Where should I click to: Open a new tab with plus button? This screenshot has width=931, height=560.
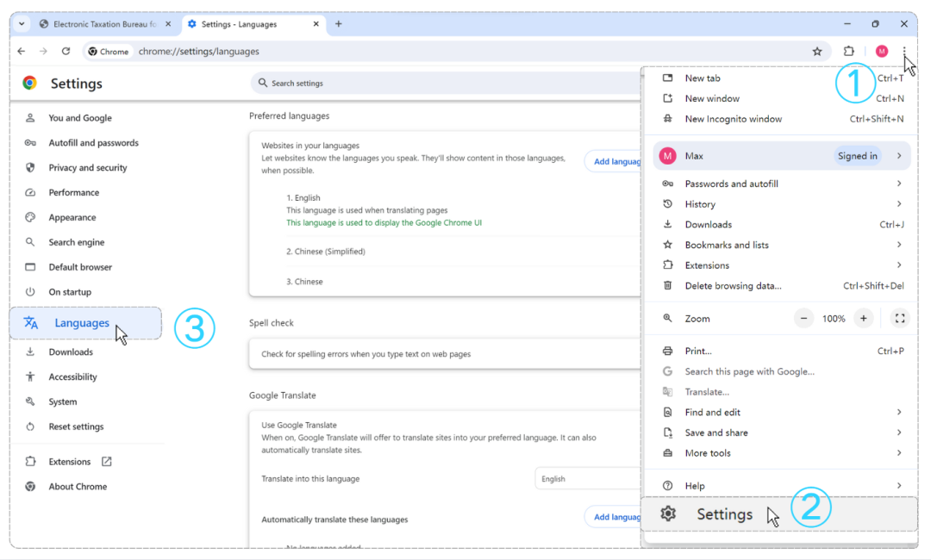[339, 24]
